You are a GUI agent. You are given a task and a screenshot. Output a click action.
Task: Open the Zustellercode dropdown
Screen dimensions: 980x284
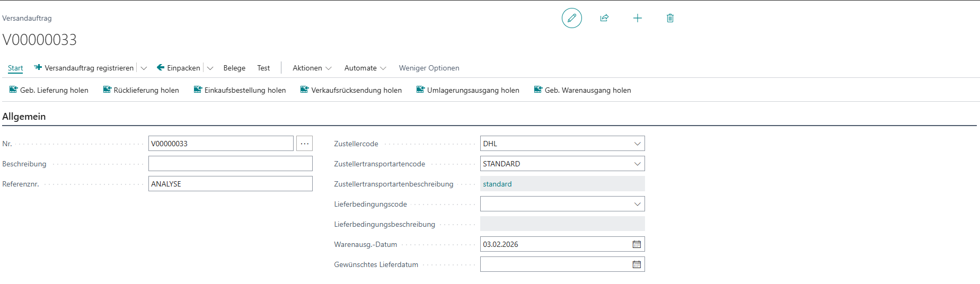637,144
